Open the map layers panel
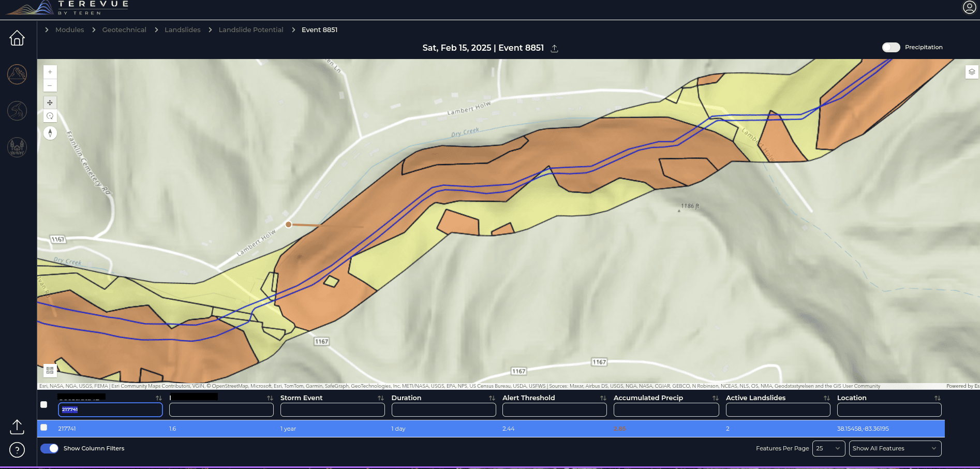Image resolution: width=980 pixels, height=469 pixels. tap(972, 72)
